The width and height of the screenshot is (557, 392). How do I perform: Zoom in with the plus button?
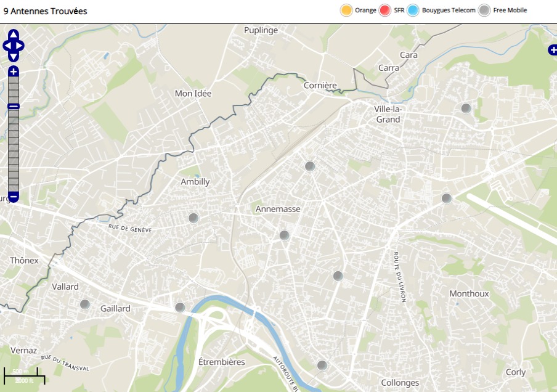click(x=14, y=71)
